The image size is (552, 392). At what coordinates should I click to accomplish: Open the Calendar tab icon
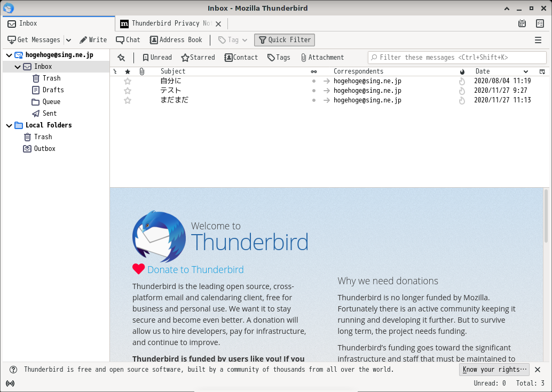[522, 23]
